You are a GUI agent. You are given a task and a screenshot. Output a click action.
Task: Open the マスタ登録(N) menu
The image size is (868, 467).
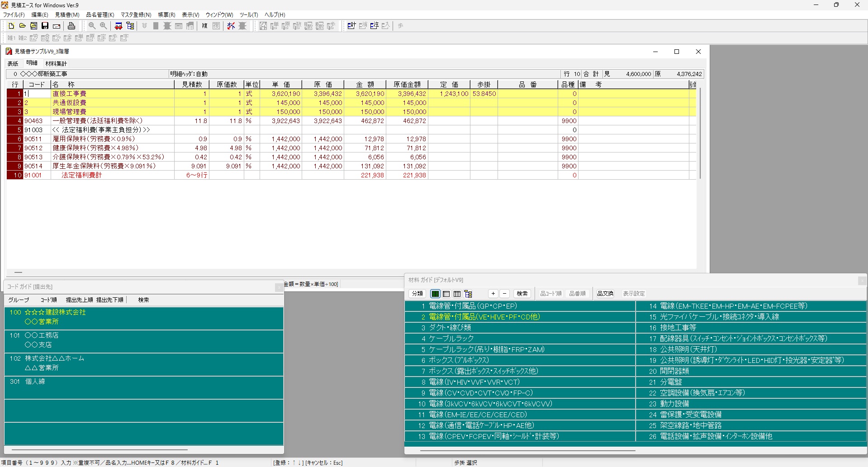136,15
